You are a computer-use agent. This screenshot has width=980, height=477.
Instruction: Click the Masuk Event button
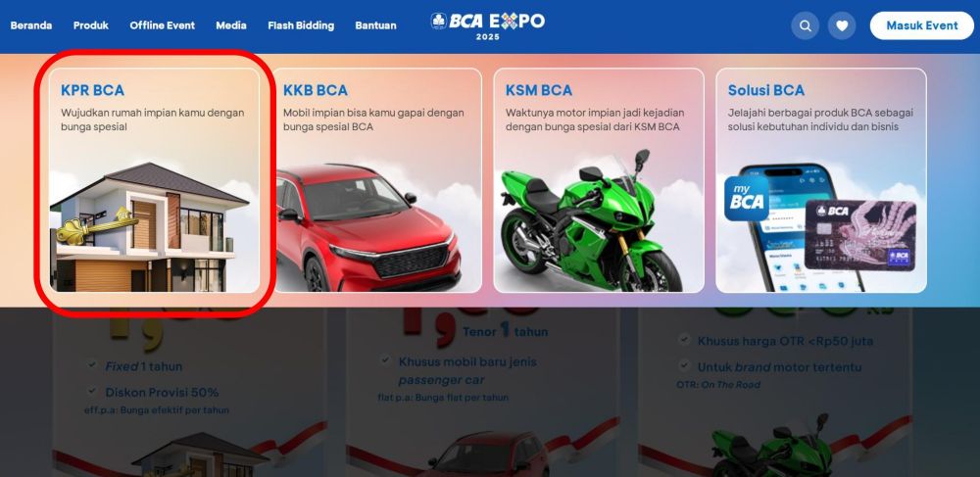(x=922, y=25)
